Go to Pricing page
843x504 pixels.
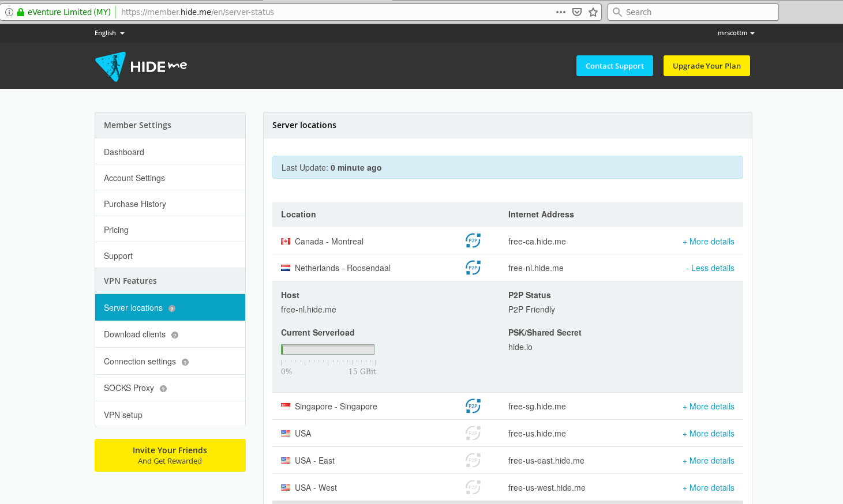[170, 230]
